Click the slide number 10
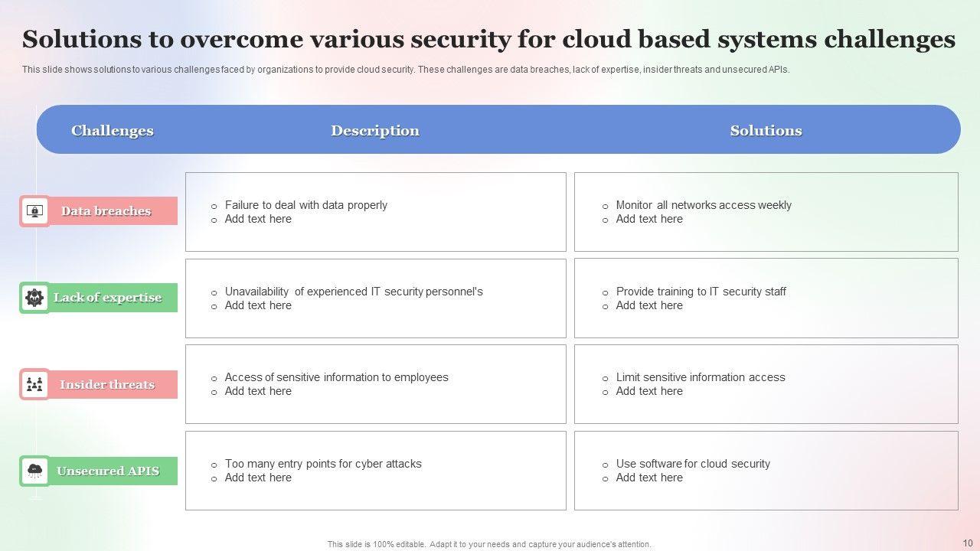This screenshot has width=980, height=551. (x=968, y=543)
